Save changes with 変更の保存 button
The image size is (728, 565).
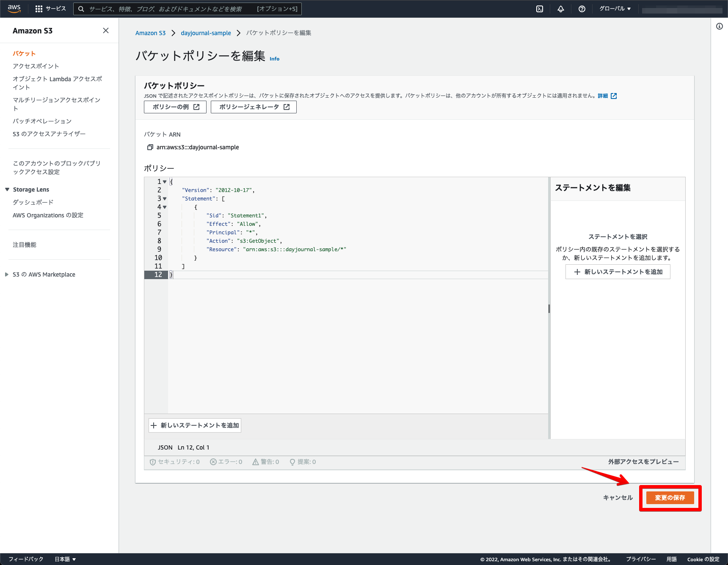tap(670, 498)
